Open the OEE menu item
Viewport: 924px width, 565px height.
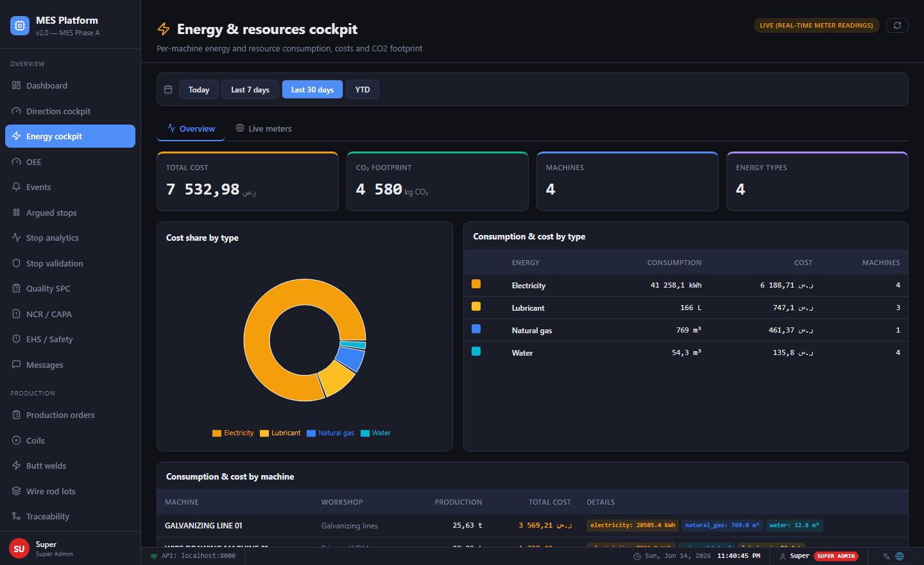[x=70, y=162]
